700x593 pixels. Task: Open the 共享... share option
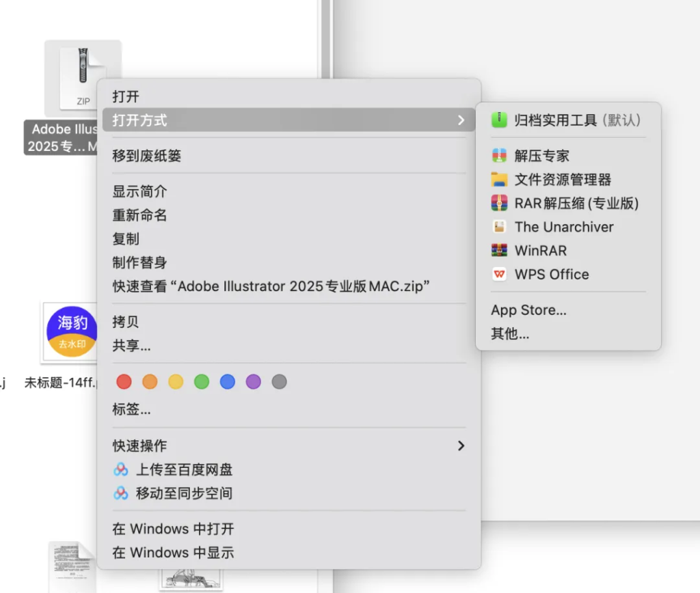coord(288,346)
